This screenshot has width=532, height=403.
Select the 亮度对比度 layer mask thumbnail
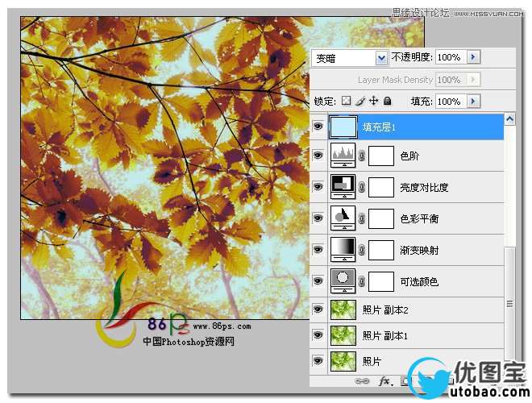pos(381,187)
